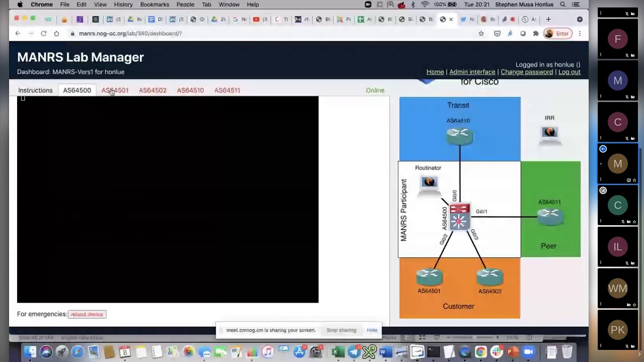Bookmark this page with the star icon
The width and height of the screenshot is (644, 362).
pyautogui.click(x=481, y=33)
